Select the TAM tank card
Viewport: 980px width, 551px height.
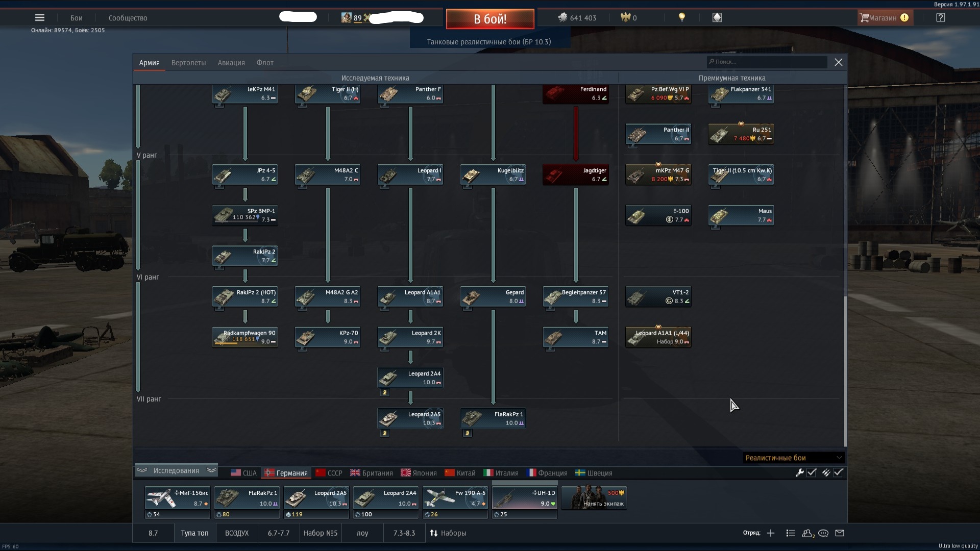point(576,337)
